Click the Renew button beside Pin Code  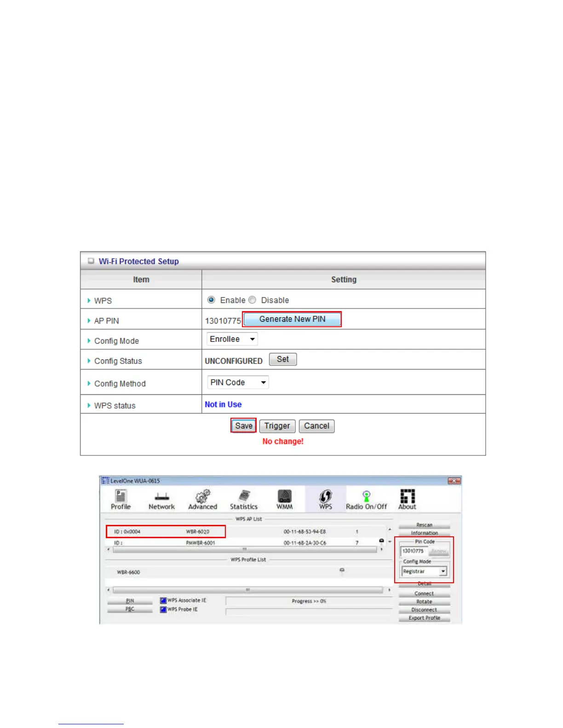439,551
